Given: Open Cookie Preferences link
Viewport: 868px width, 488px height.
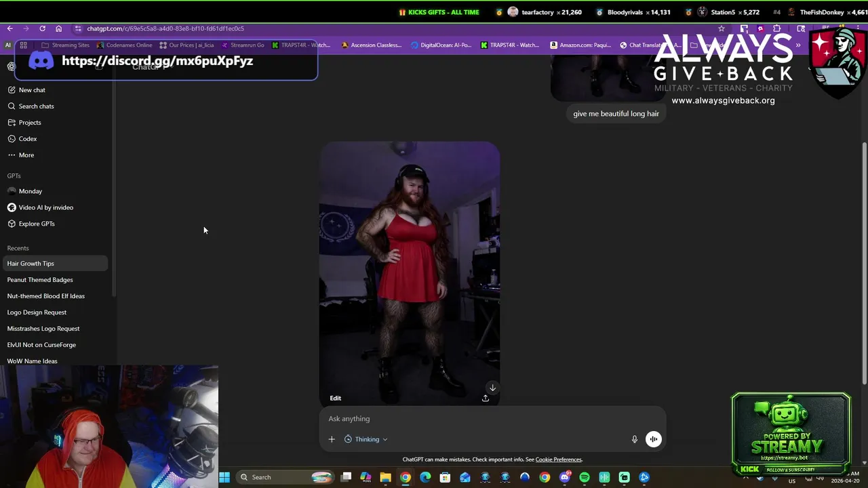Looking at the screenshot, I should [558, 460].
